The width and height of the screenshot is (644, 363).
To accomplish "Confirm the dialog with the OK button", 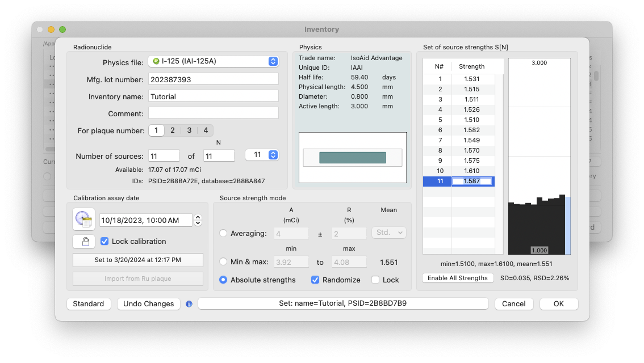I will coord(559,304).
